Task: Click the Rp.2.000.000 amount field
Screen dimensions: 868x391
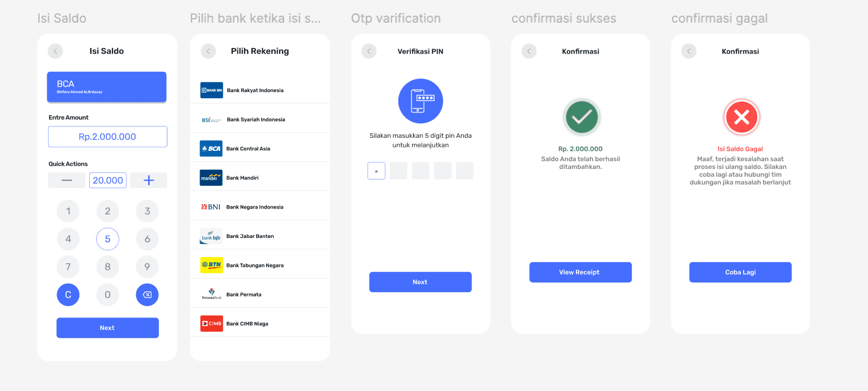Action: tap(107, 137)
